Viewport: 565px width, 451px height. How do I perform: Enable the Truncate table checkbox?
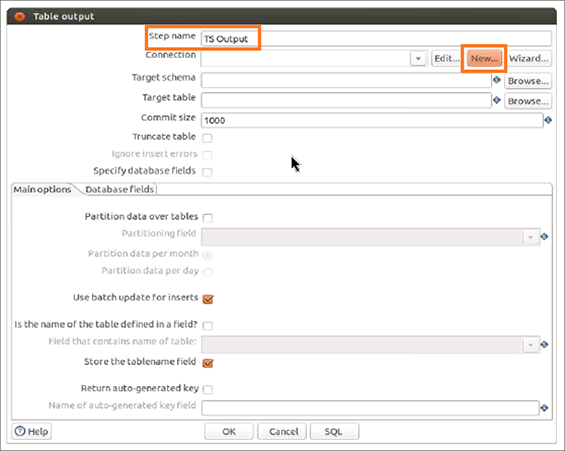[x=207, y=138]
